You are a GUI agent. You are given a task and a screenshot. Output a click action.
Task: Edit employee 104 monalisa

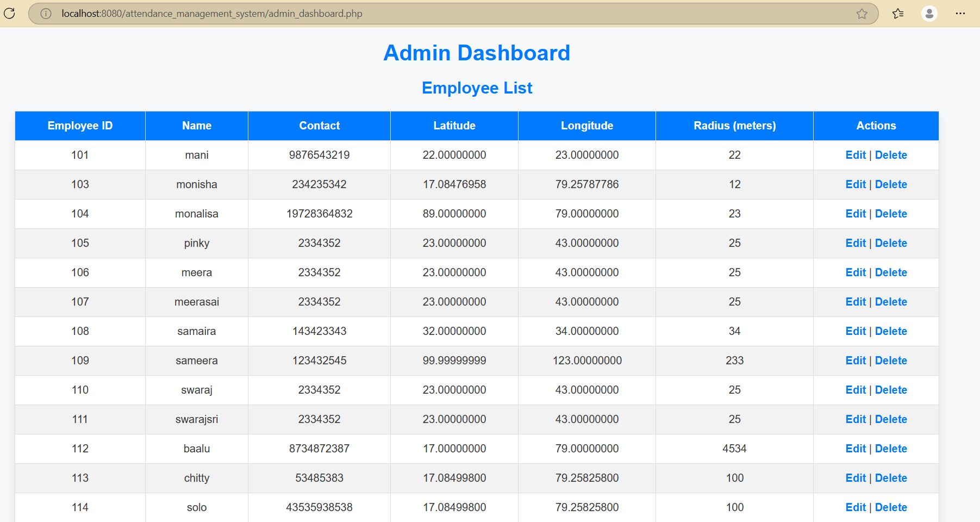[x=856, y=214]
